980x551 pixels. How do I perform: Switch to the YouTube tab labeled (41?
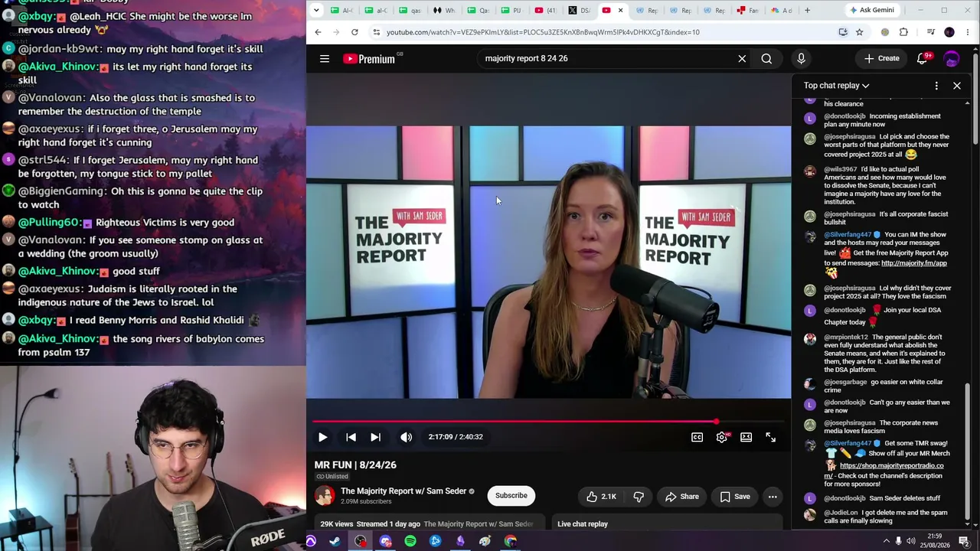point(546,10)
